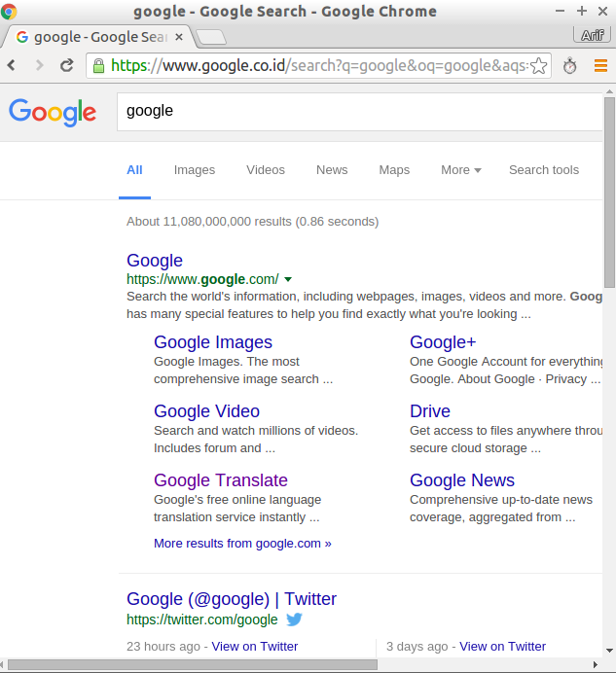Open the Google result title link

(155, 261)
